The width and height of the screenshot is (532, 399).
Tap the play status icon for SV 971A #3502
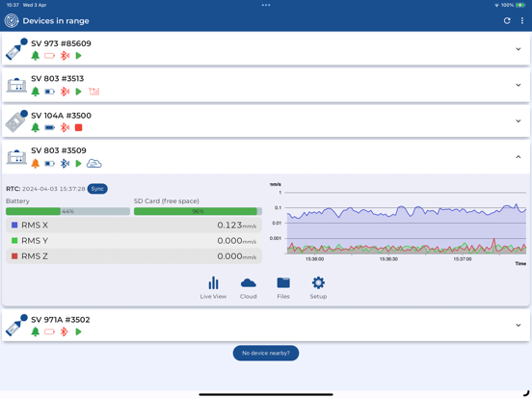(x=78, y=332)
